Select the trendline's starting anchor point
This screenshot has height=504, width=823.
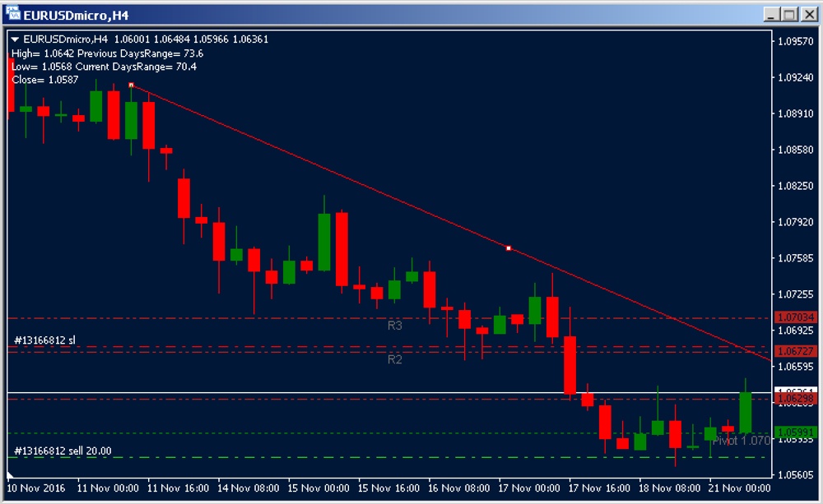pos(131,85)
